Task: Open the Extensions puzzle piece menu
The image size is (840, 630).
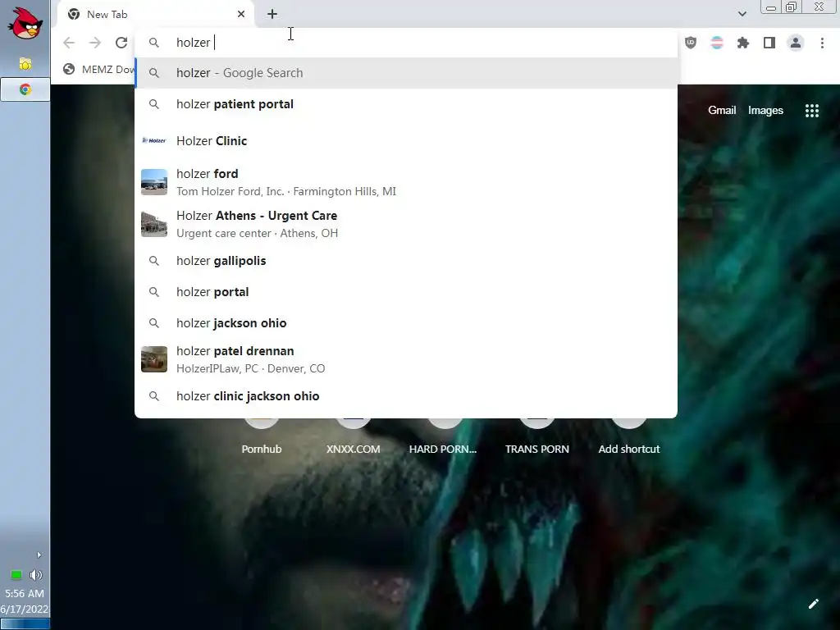Action: point(743,43)
